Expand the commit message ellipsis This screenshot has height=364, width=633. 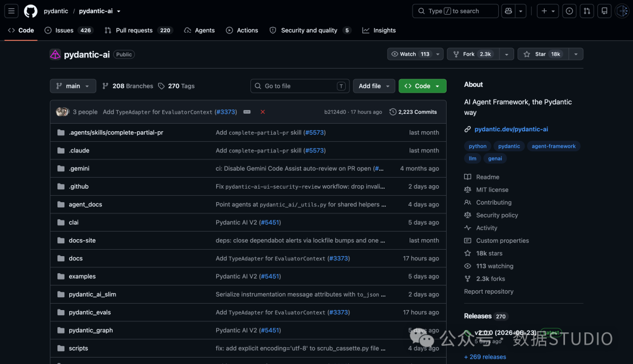pos(247,112)
